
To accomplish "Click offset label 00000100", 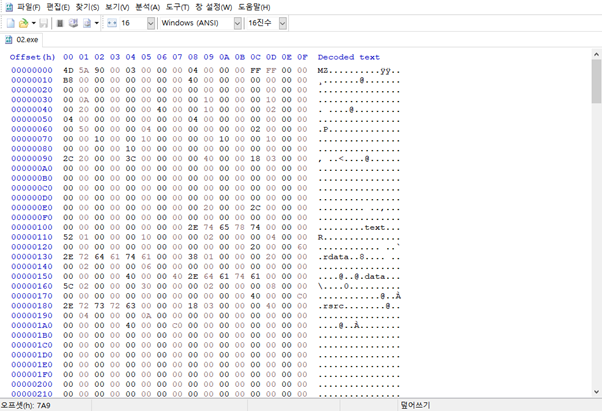I will (x=32, y=227).
